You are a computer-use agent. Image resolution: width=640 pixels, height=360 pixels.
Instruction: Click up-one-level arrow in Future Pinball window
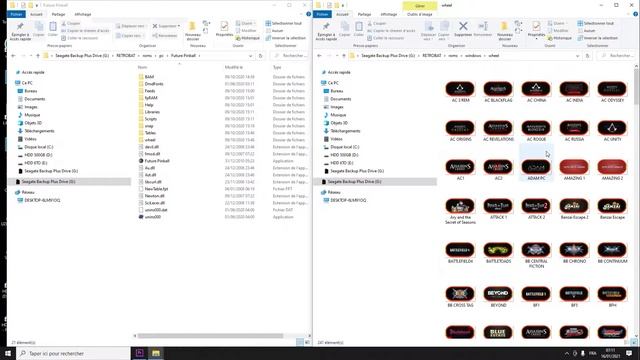click(38, 56)
